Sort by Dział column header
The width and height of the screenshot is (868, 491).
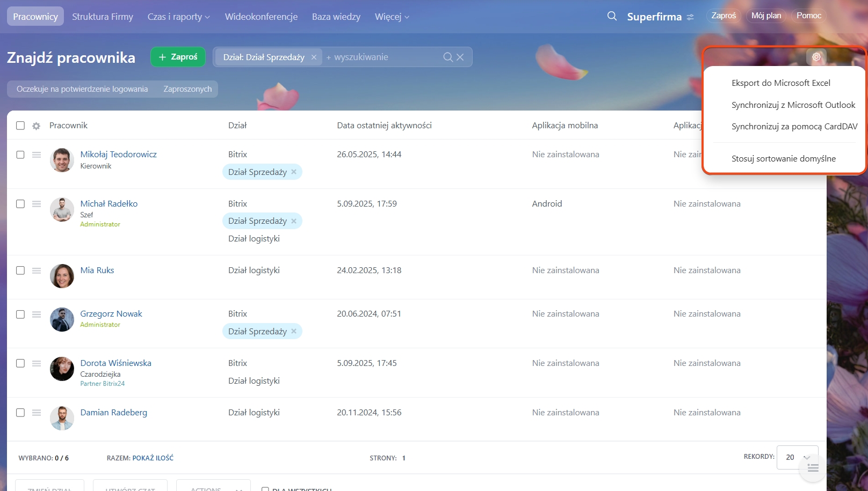[237, 126]
